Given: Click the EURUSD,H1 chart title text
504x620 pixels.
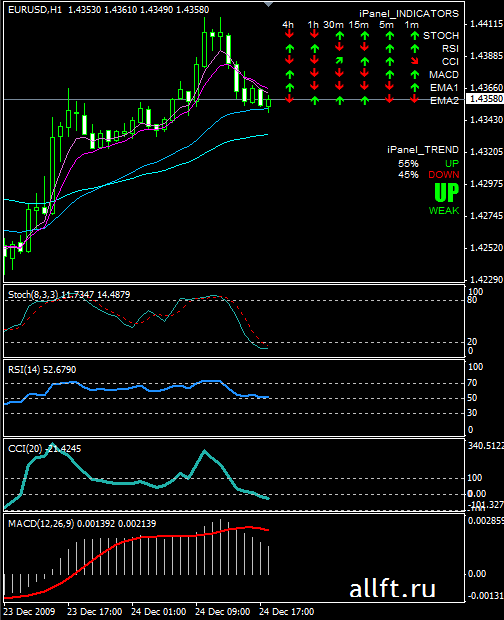Looking at the screenshot, I should pyautogui.click(x=35, y=9).
